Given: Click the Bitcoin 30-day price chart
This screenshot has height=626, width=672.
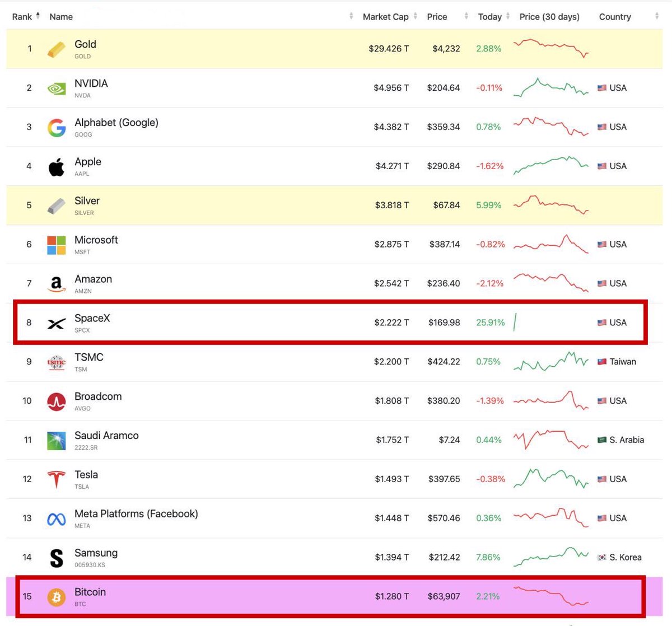Looking at the screenshot, I should (x=551, y=596).
